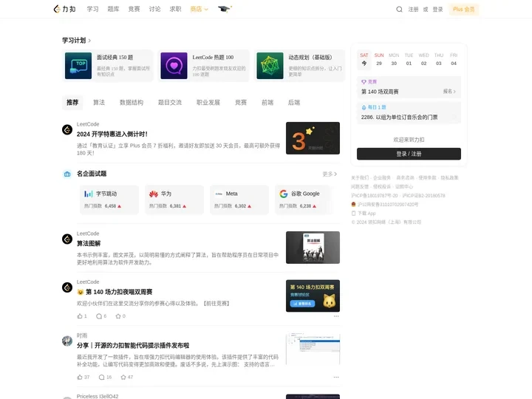Open the 面试经典 150 题 TOP icon
Image resolution: width=532 pixels, height=399 pixels.
pos(78,66)
